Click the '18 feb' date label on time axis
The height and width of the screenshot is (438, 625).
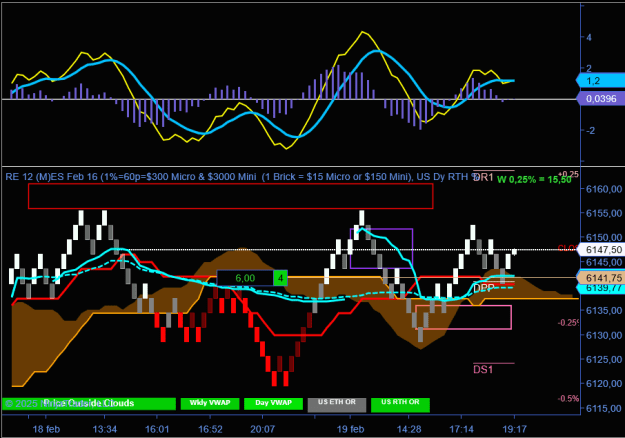coord(46,429)
